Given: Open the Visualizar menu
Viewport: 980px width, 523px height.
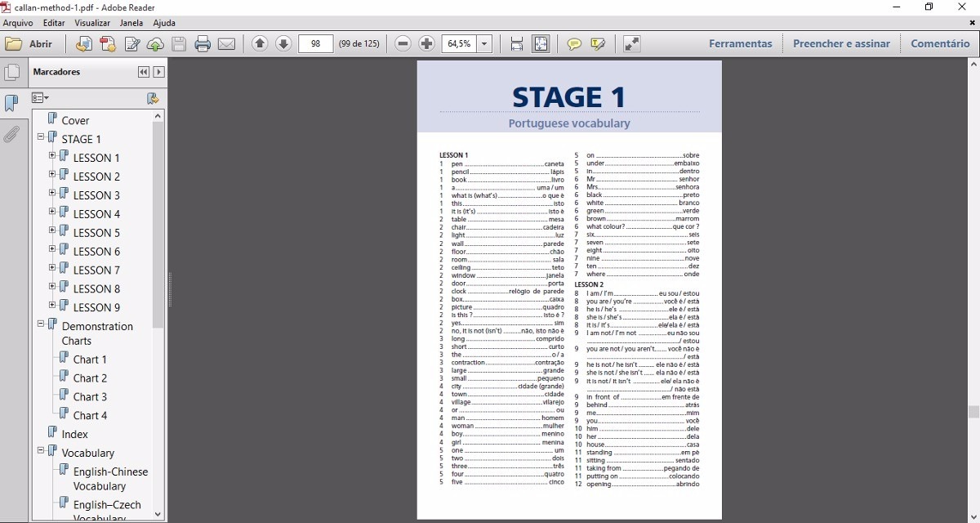Looking at the screenshot, I should [x=92, y=23].
